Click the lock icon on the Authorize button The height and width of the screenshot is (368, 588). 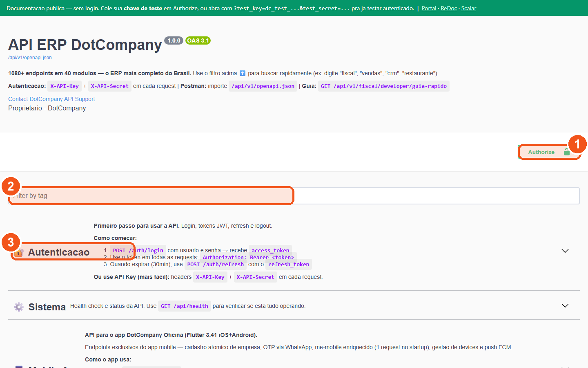coord(566,152)
